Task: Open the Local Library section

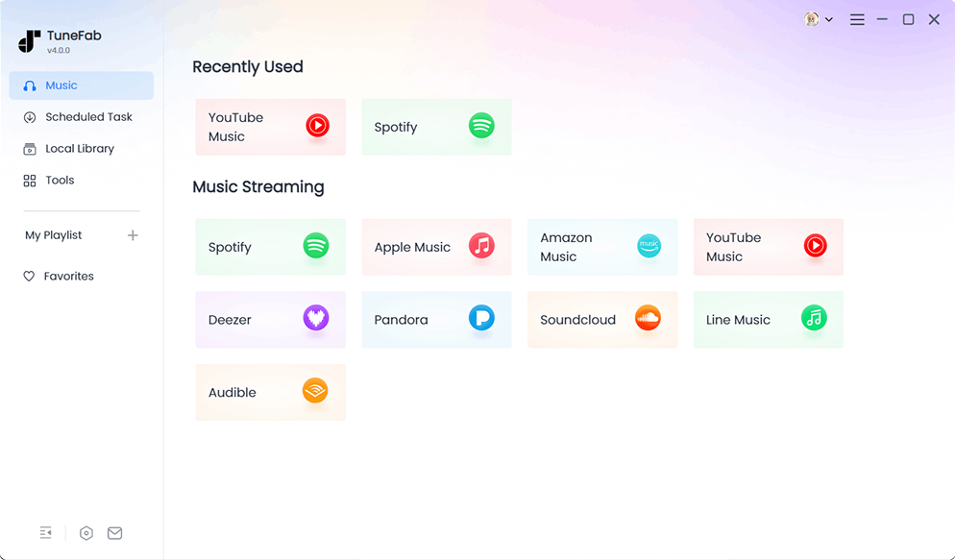Action: tap(81, 148)
